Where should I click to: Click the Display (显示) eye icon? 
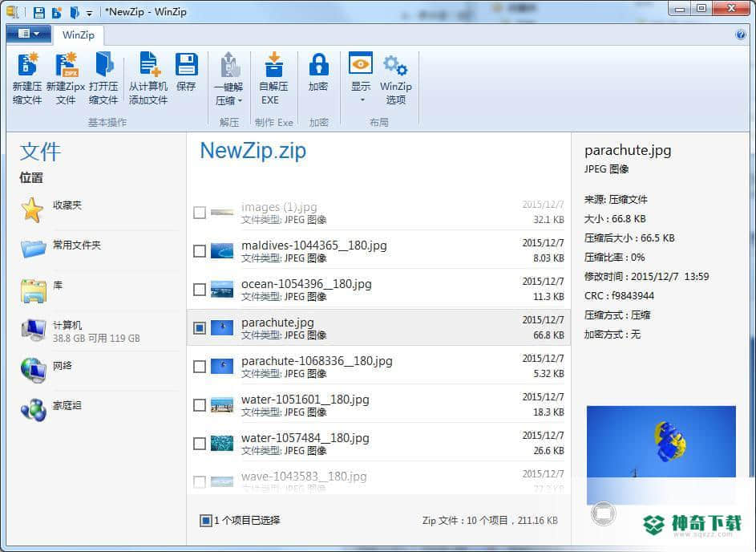coord(361,63)
